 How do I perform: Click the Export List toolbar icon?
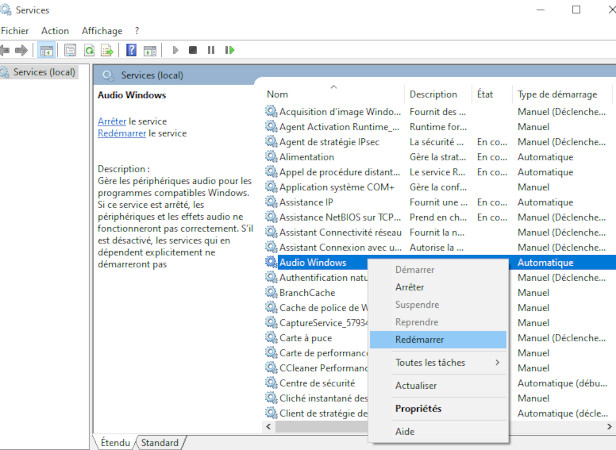coord(107,50)
